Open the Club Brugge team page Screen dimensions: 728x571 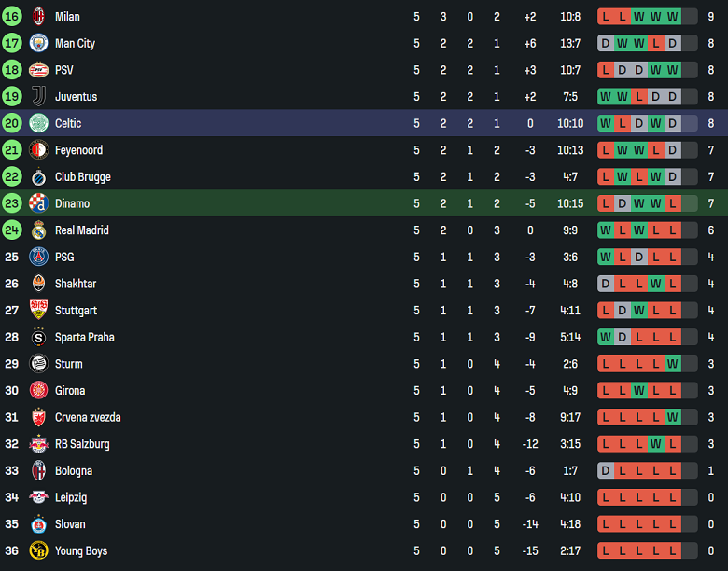(x=82, y=177)
